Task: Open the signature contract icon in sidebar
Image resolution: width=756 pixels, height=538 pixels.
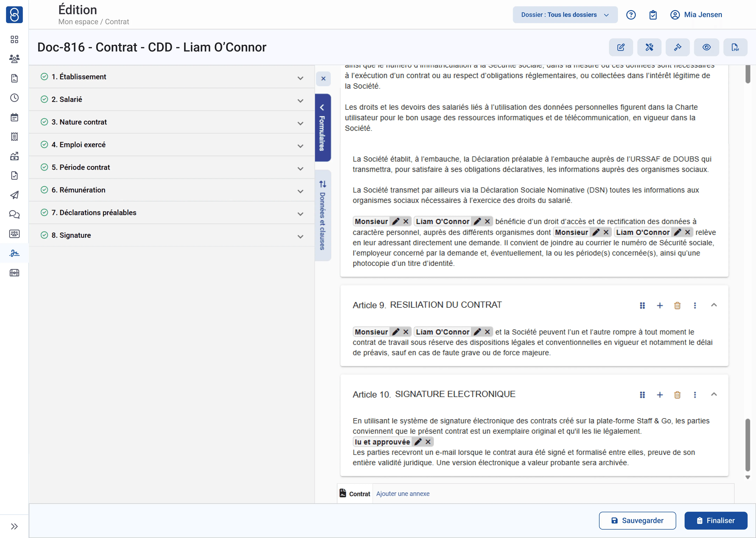Action: [14, 253]
